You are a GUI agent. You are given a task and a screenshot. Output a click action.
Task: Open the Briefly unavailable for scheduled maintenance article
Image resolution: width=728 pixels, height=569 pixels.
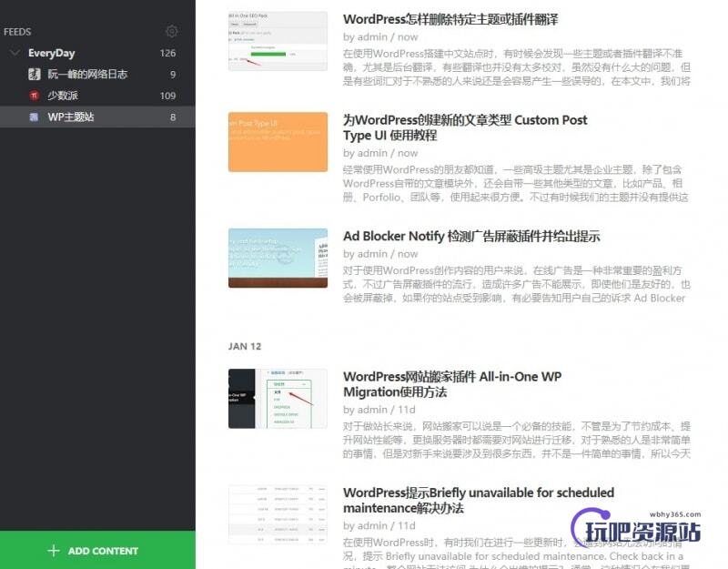479,500
